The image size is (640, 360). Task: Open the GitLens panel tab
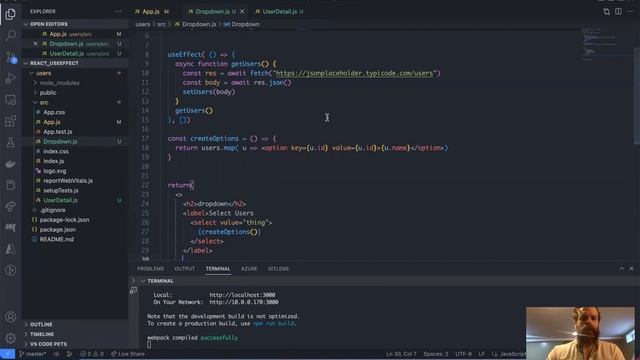[x=278, y=269]
